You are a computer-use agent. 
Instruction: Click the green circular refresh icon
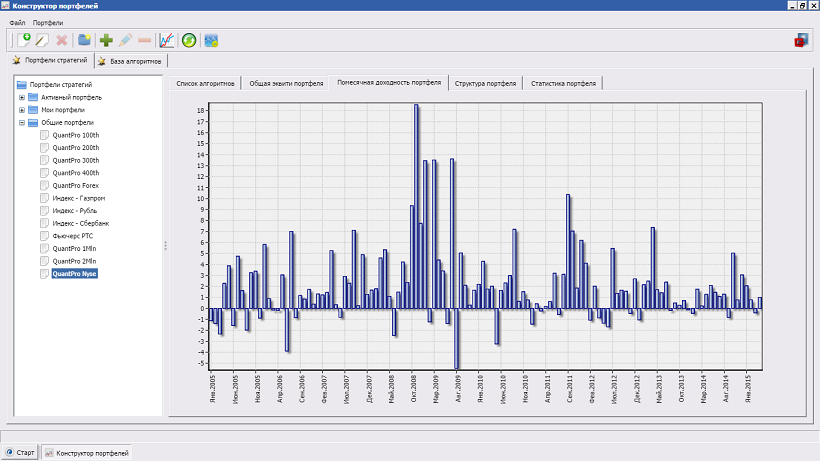tap(189, 40)
